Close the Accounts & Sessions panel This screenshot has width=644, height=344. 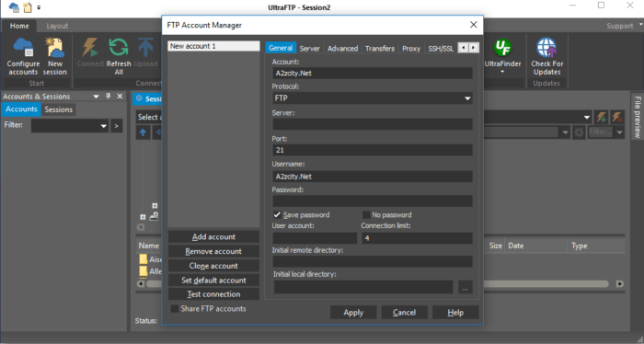pyautogui.click(x=120, y=96)
